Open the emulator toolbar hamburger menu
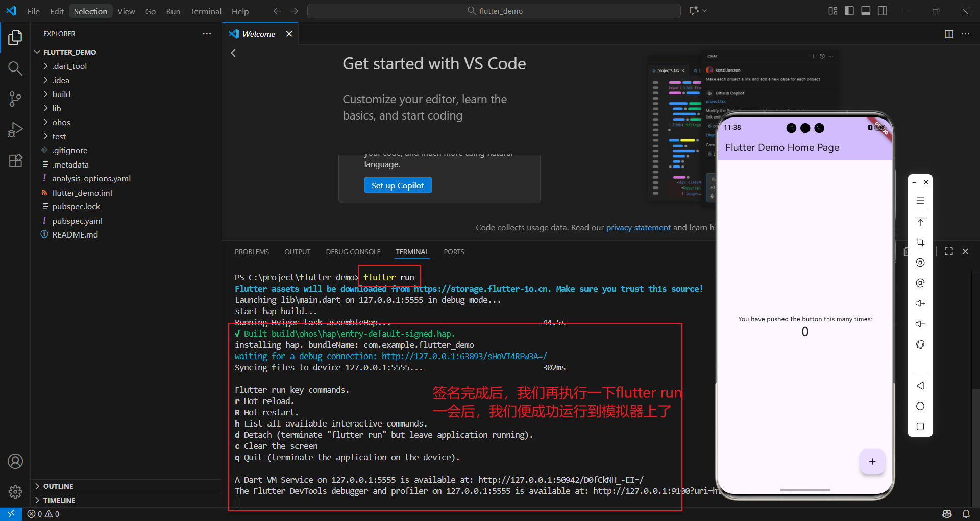Viewport: 980px width, 521px height. pos(920,201)
